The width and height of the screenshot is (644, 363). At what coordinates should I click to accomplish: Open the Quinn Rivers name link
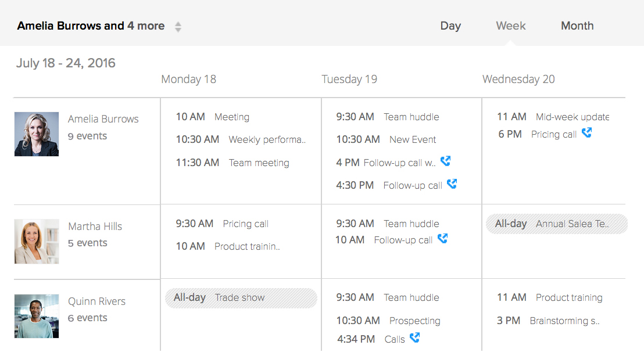[96, 301]
